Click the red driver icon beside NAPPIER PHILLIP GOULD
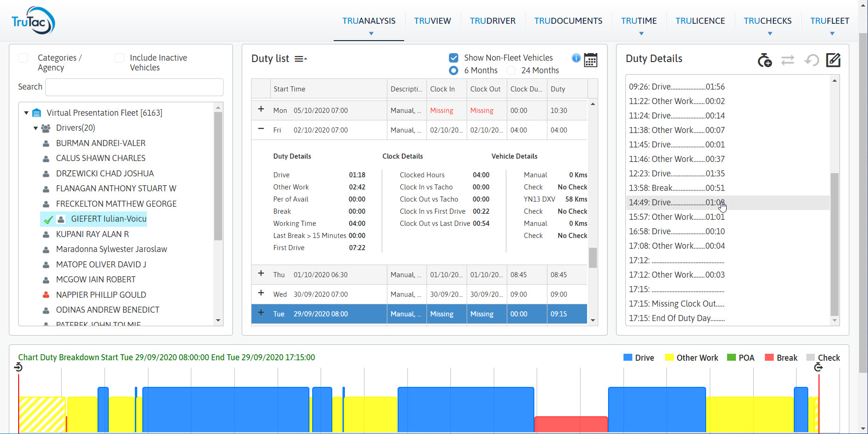The width and height of the screenshot is (868, 434). (46, 295)
